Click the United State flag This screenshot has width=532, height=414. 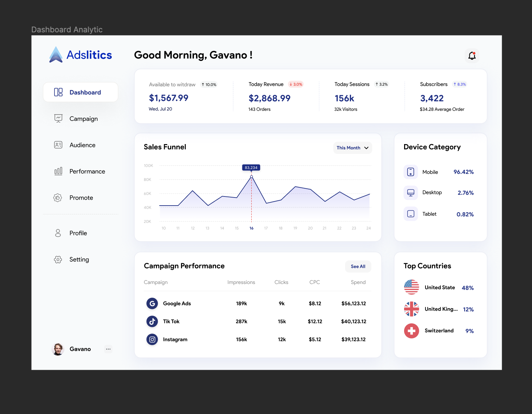[x=411, y=287]
